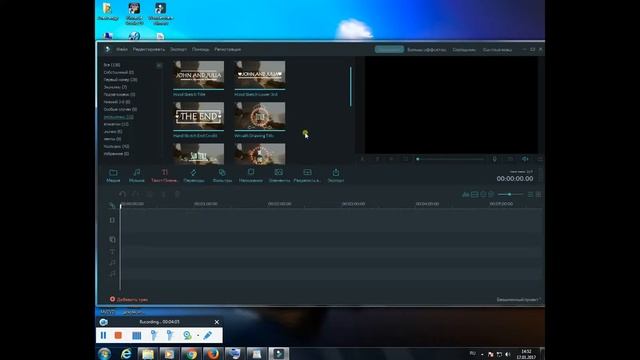The height and width of the screenshot is (360, 640).
Task: Open the Windows Start button
Action: [x=104, y=354]
